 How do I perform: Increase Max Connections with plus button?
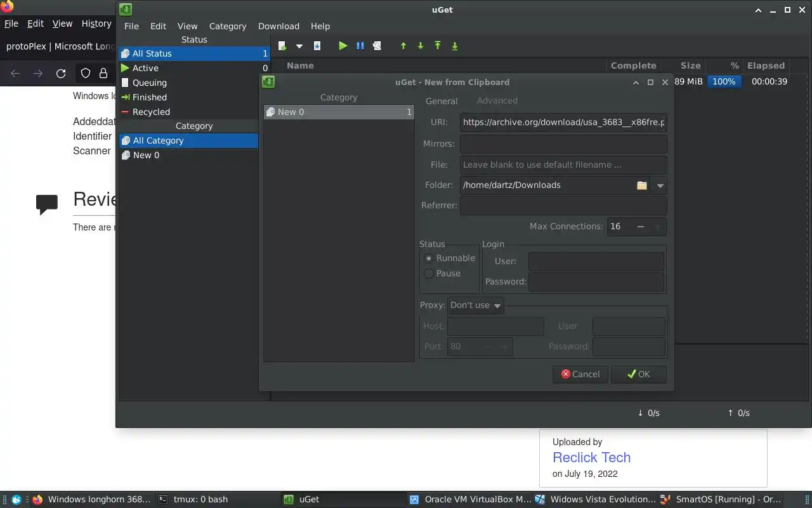[x=657, y=227]
